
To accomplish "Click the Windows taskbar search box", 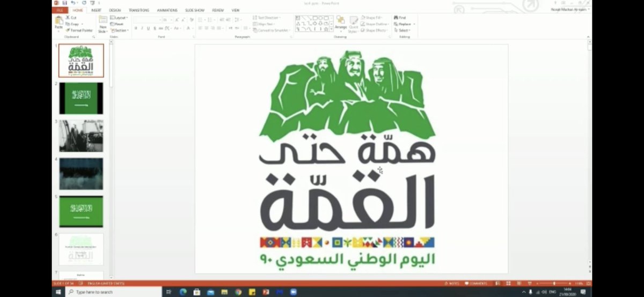I will pos(113,292).
